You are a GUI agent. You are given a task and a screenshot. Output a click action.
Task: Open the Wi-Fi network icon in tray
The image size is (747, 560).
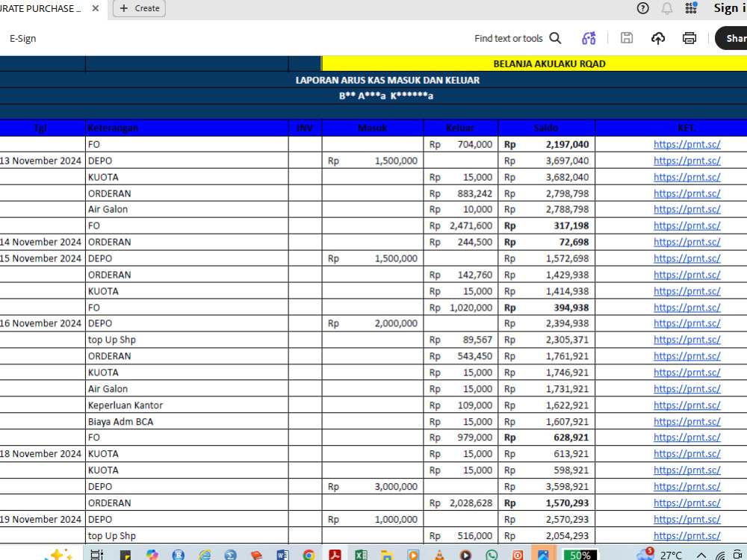point(720,556)
